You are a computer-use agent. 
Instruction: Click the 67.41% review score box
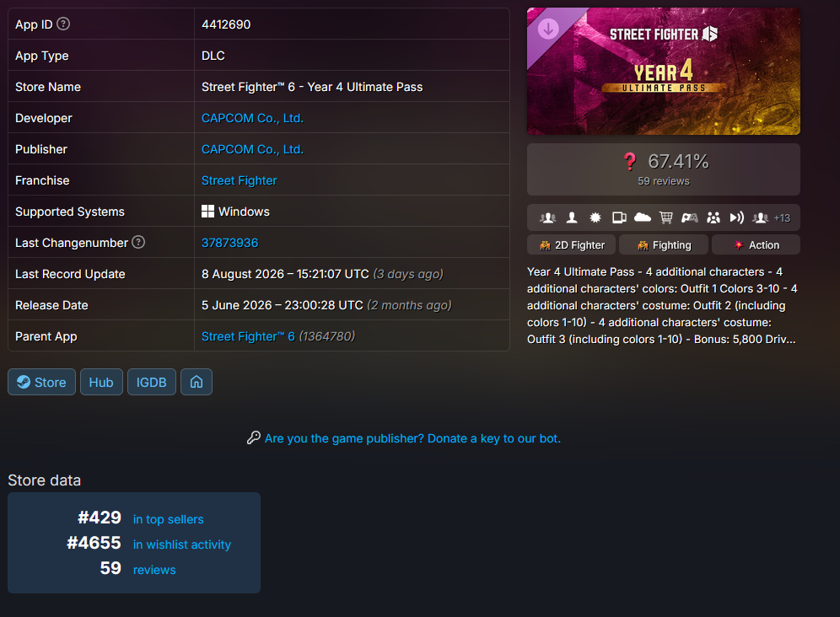(x=664, y=169)
